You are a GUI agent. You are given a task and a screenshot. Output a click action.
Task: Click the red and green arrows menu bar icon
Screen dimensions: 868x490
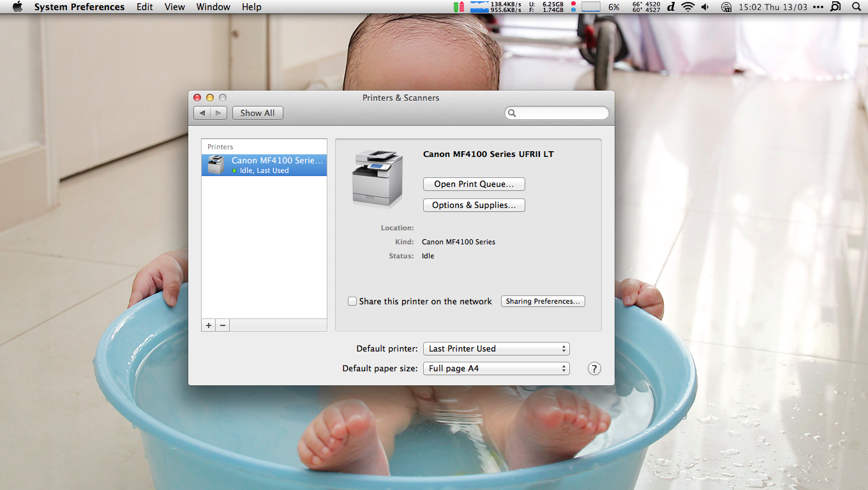click(x=459, y=7)
